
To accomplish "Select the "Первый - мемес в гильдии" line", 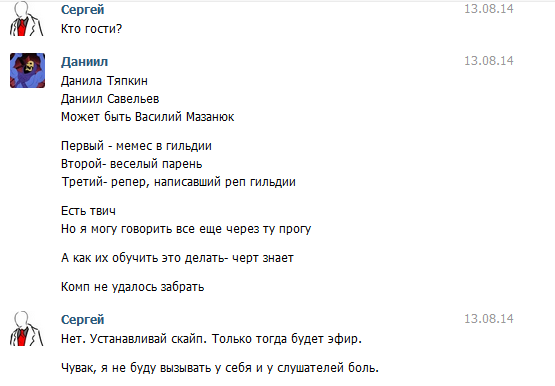I will click(x=136, y=146).
